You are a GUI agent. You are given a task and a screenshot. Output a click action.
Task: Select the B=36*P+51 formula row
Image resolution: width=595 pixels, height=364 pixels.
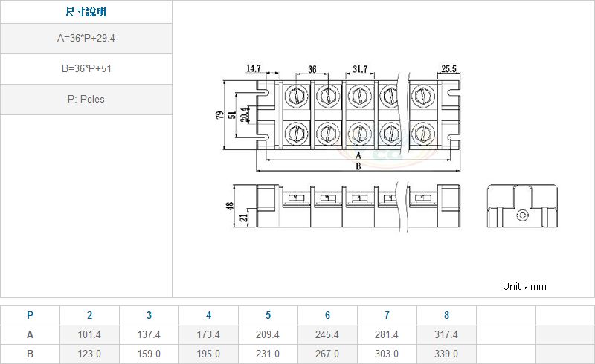pos(86,68)
